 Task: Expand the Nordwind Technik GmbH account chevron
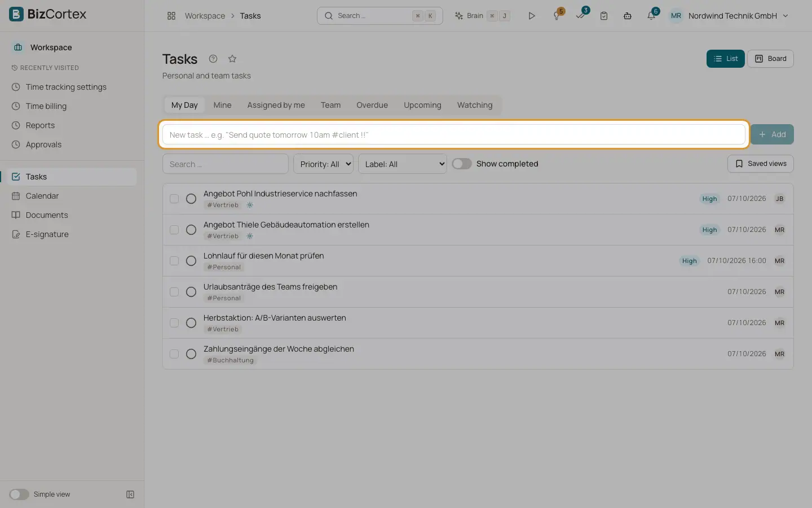tap(785, 16)
